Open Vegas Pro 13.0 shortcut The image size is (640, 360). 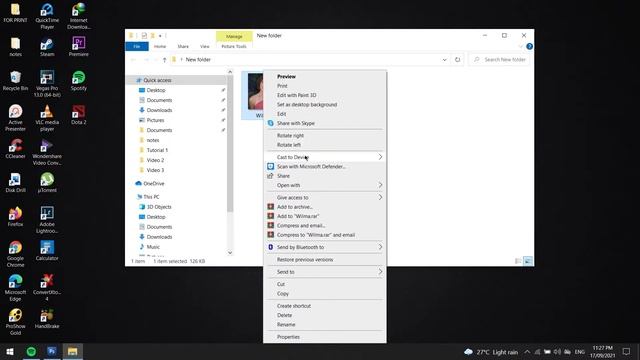(47, 84)
